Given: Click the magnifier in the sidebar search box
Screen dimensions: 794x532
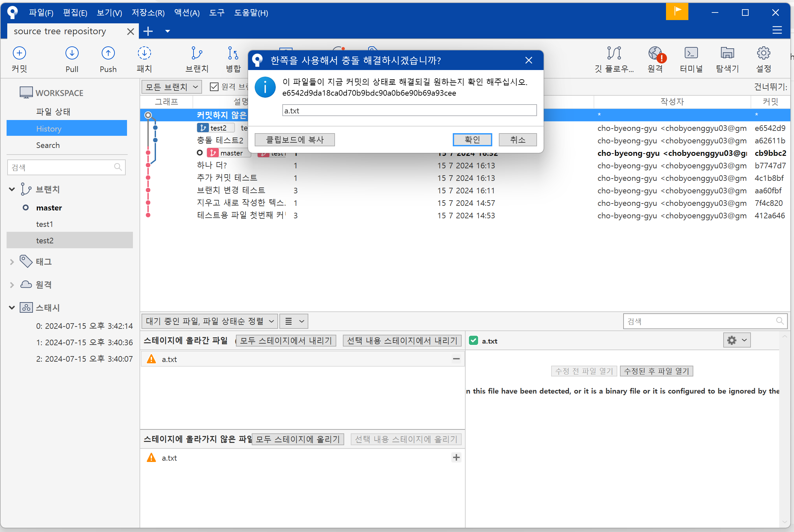Looking at the screenshot, I should tap(118, 167).
